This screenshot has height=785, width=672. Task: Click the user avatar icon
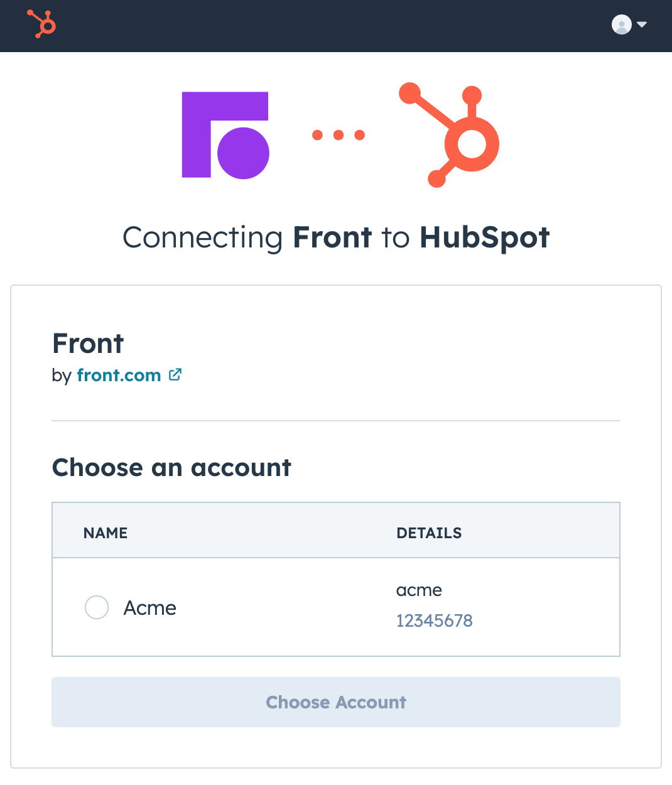click(621, 24)
